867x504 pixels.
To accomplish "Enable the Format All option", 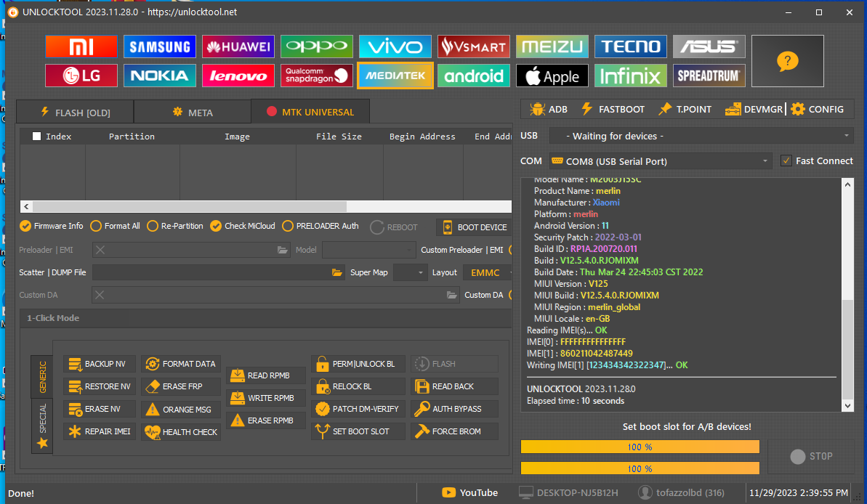I will click(x=96, y=226).
